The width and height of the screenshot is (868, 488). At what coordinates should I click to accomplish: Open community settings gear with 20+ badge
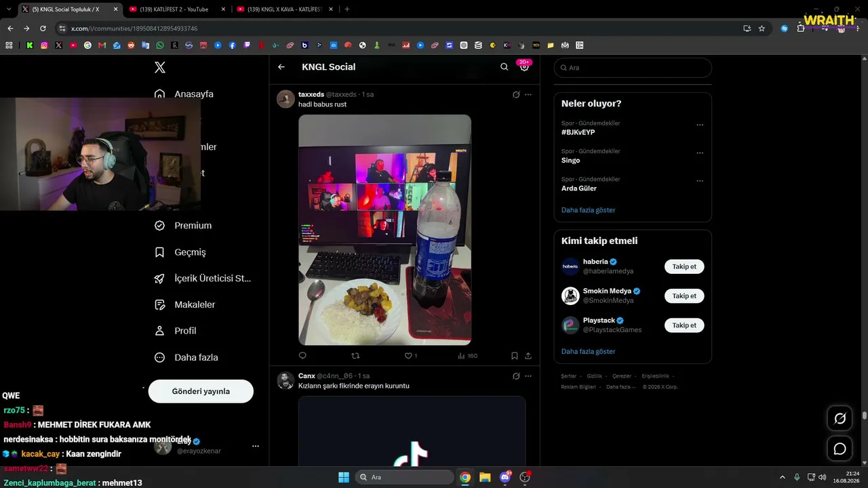click(524, 66)
